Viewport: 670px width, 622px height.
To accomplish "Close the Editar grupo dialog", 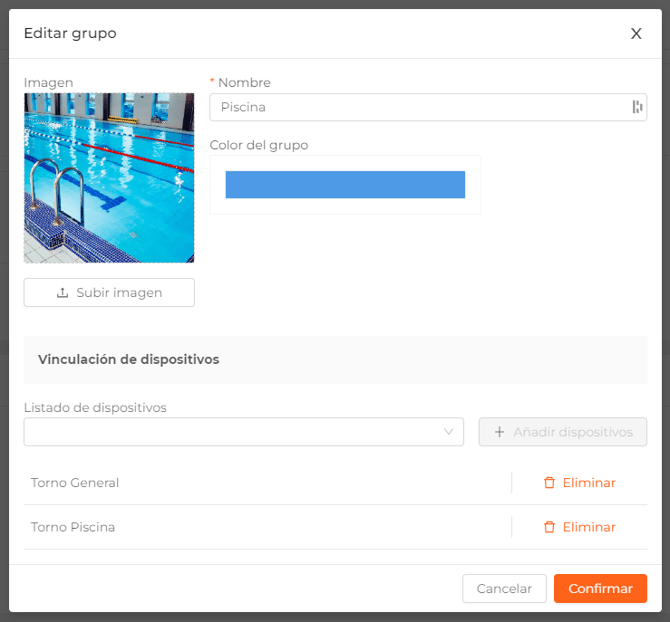I will click(636, 34).
